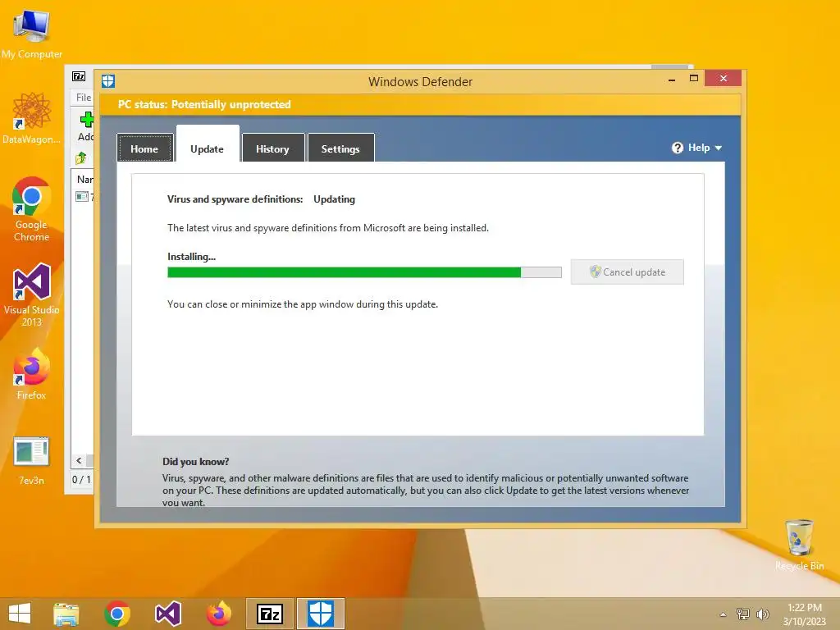Select the Update tab
This screenshot has height=630, width=840.
click(x=208, y=148)
